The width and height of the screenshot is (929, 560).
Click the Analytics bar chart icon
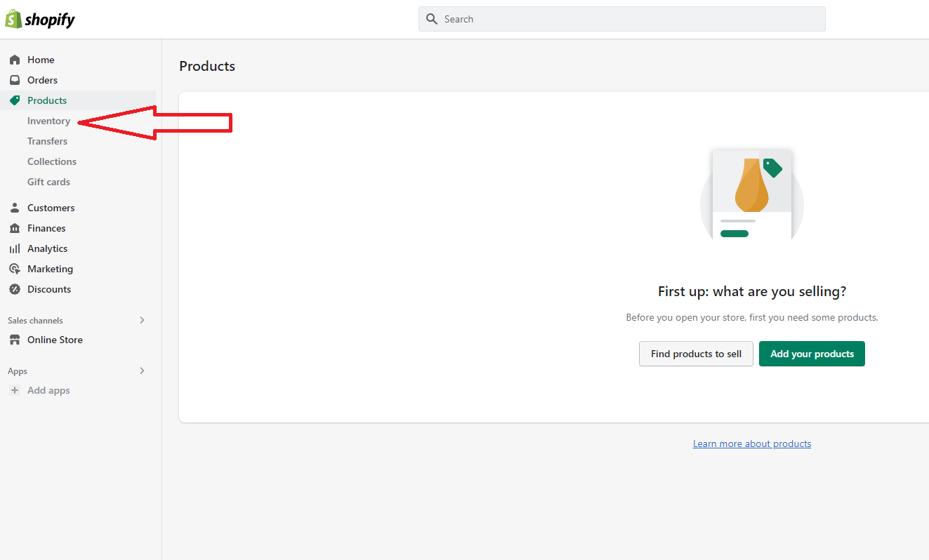click(15, 248)
